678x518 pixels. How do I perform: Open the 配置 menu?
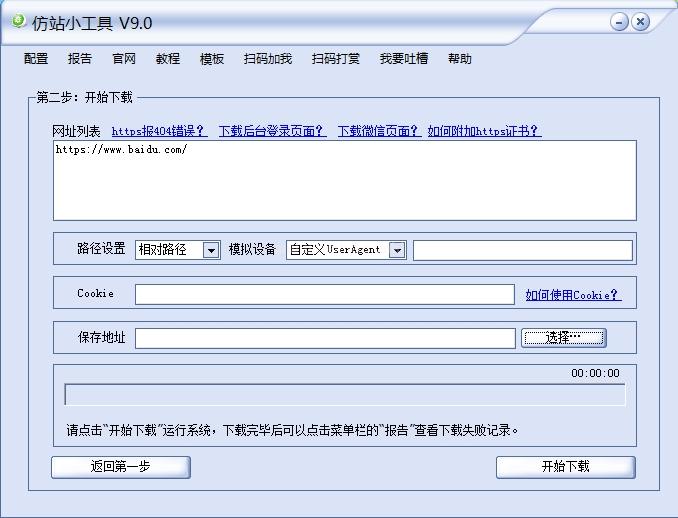point(36,59)
